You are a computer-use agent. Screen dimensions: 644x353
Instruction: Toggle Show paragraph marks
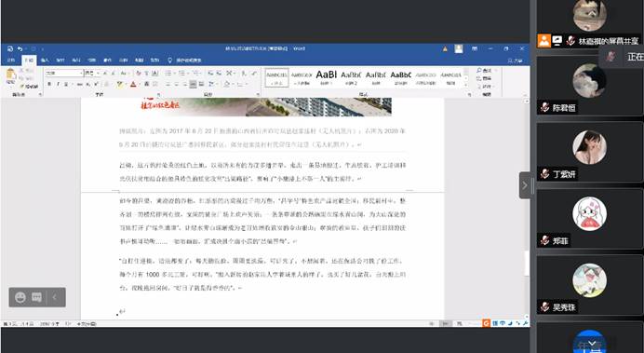[254, 74]
